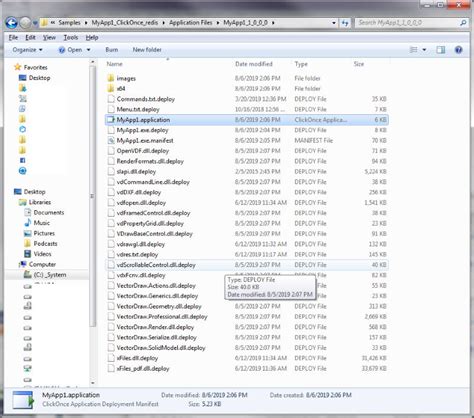Click the New folder button
The height and width of the screenshot is (418, 474).
pyautogui.click(x=147, y=50)
